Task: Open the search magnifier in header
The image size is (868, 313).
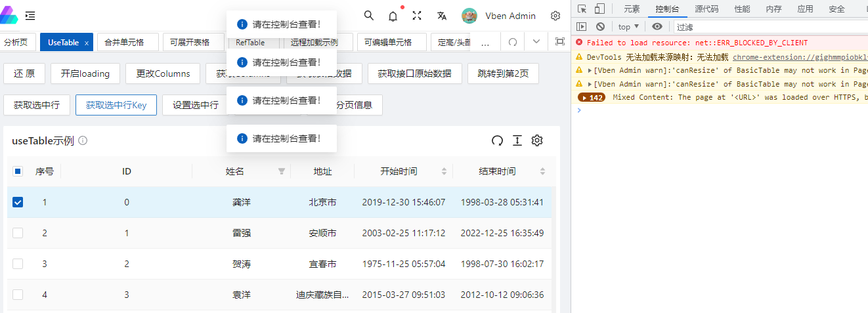Action: click(369, 16)
